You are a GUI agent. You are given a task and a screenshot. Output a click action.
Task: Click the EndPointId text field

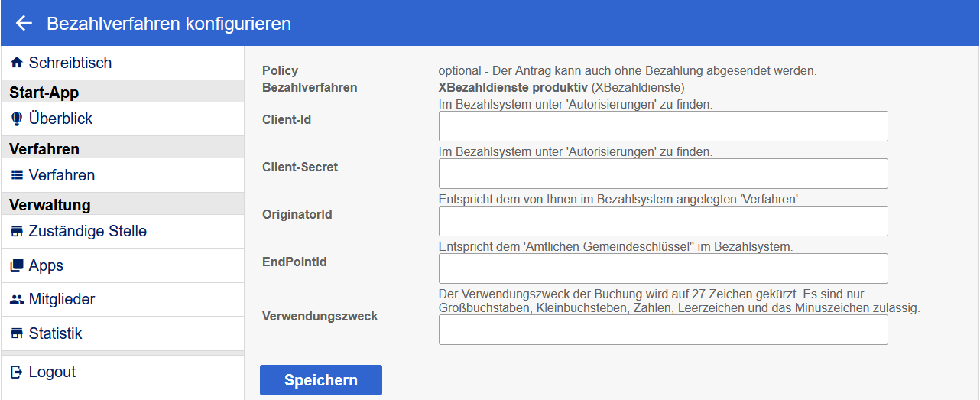[x=663, y=268]
